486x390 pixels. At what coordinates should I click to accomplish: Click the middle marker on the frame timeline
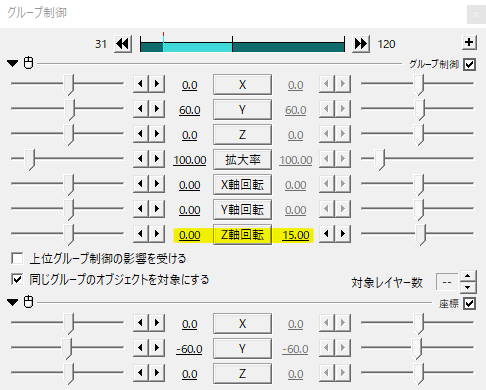[232, 44]
